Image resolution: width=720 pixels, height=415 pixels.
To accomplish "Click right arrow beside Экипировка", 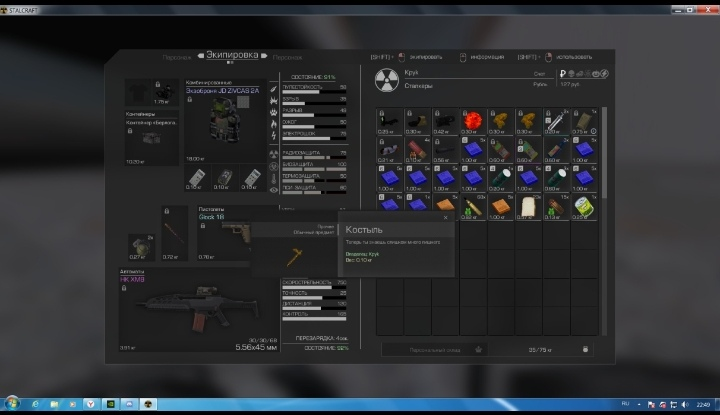I will tap(264, 56).
